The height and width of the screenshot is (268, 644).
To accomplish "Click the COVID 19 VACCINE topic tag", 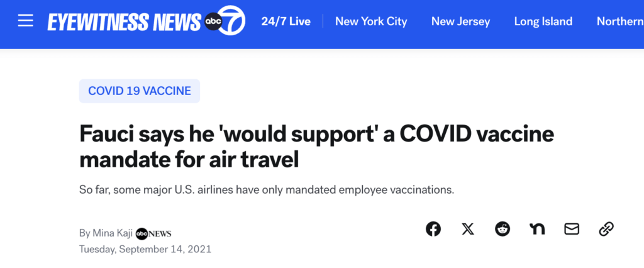I will point(140,91).
